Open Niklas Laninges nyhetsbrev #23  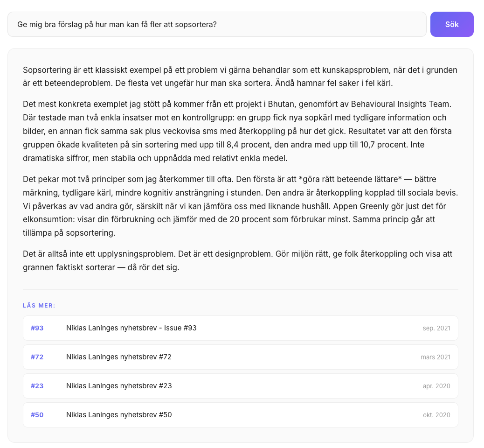pos(240,386)
